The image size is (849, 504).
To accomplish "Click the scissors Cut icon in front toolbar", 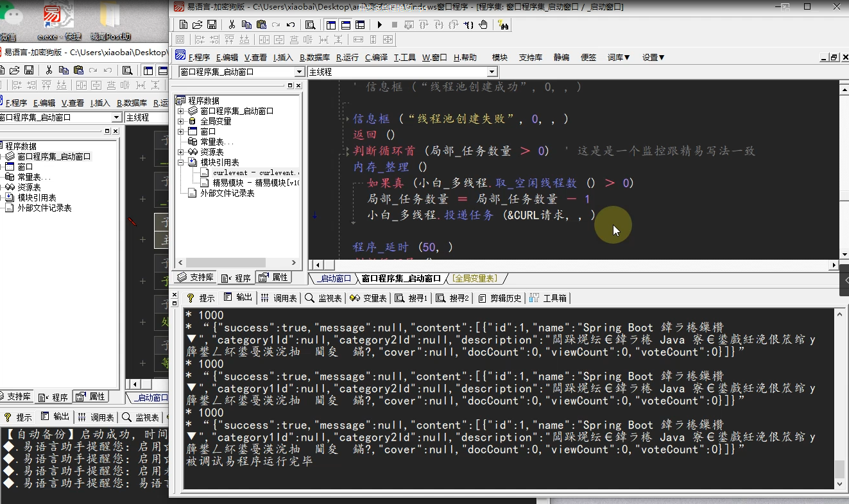I will pos(232,25).
